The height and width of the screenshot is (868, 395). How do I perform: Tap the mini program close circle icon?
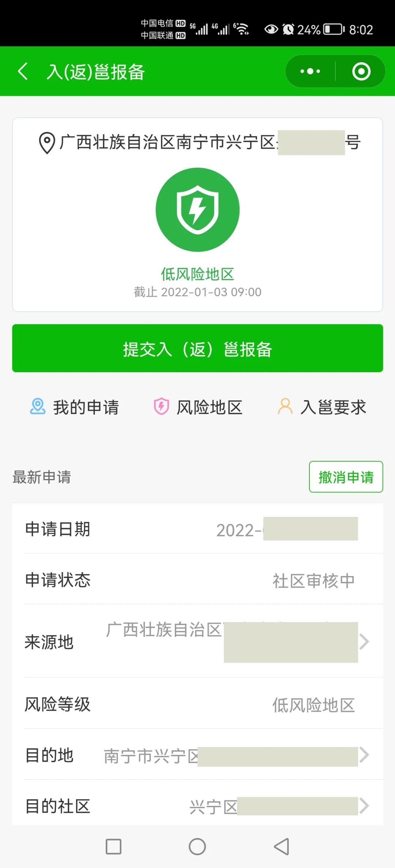[x=361, y=71]
